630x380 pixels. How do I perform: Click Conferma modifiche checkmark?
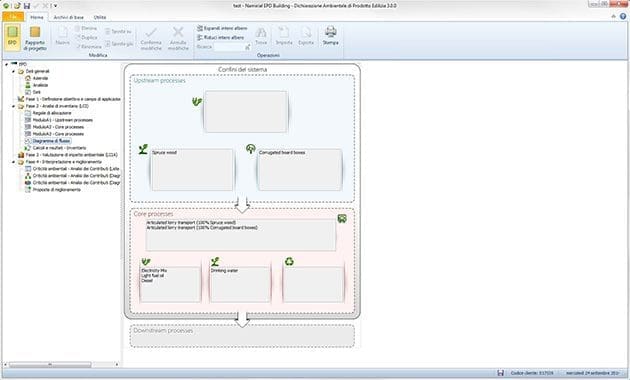pos(151,33)
